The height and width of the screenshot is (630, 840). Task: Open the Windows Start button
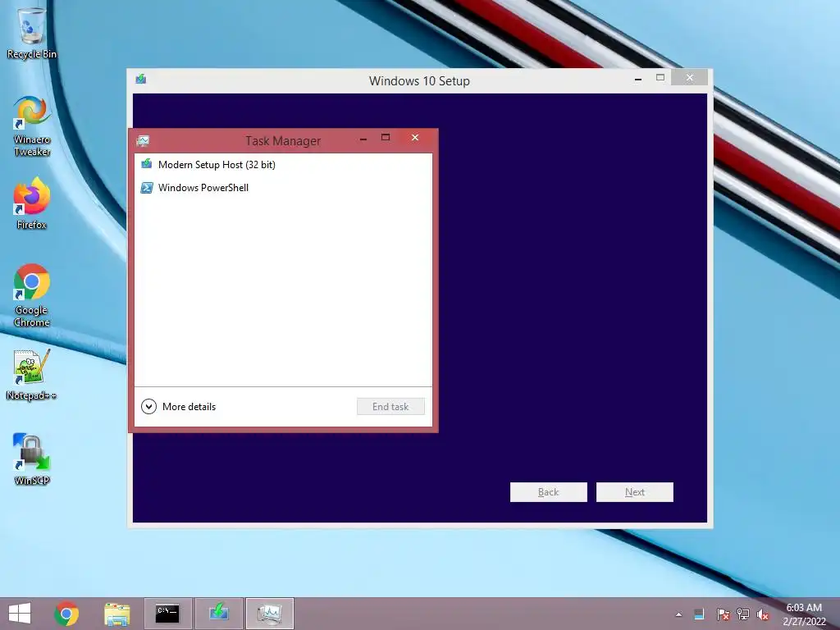tap(20, 614)
